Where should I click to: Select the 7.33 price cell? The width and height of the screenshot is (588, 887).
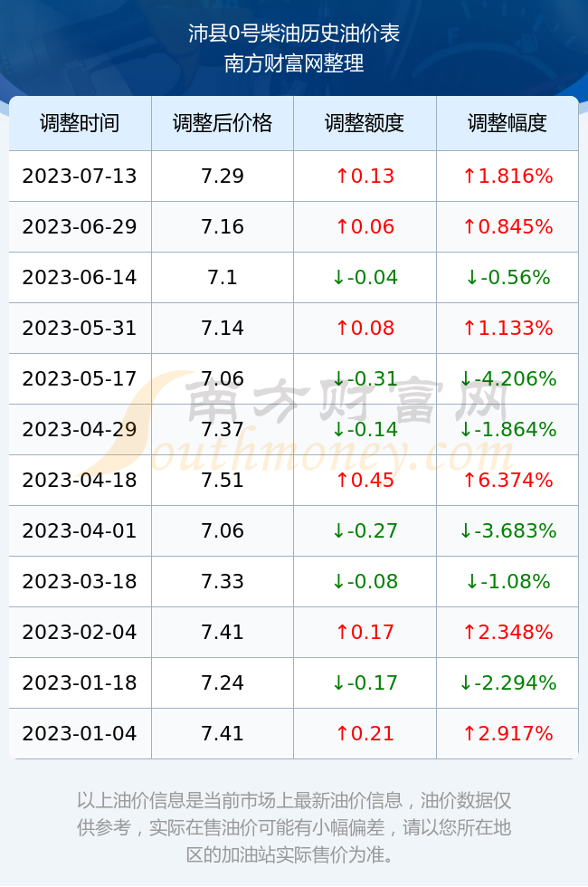[223, 581]
